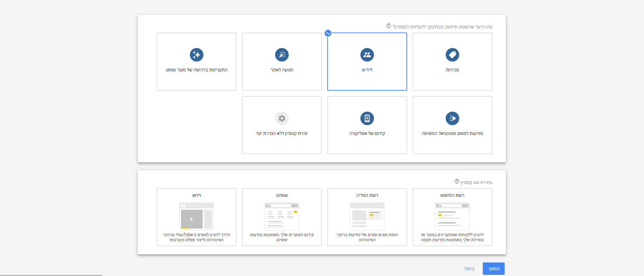The image size is (644, 276).
Task: Click the 'רשת המדיה' card title
Action: [367, 195]
